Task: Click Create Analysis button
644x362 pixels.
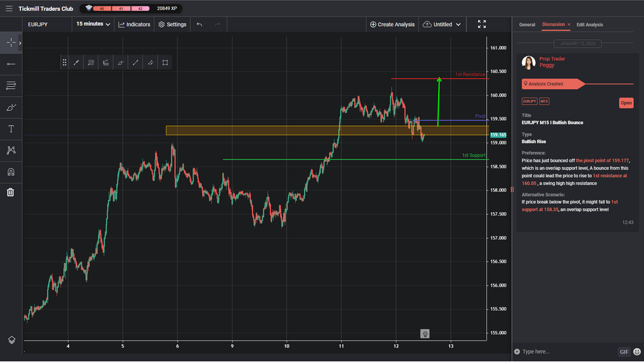Action: point(392,25)
